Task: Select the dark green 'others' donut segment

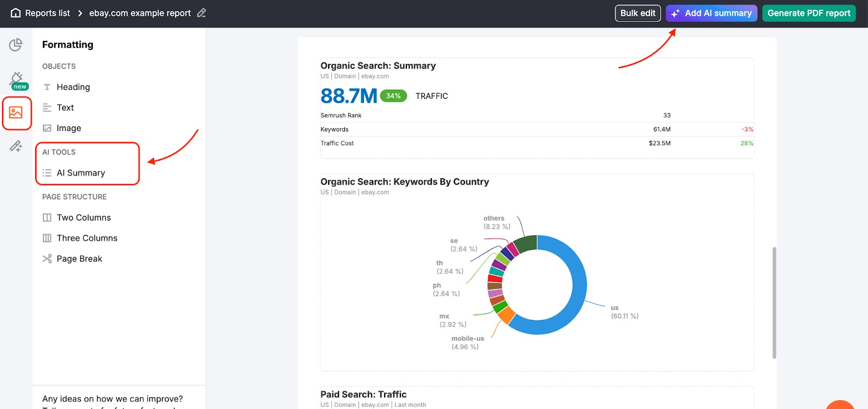Action: [x=526, y=243]
